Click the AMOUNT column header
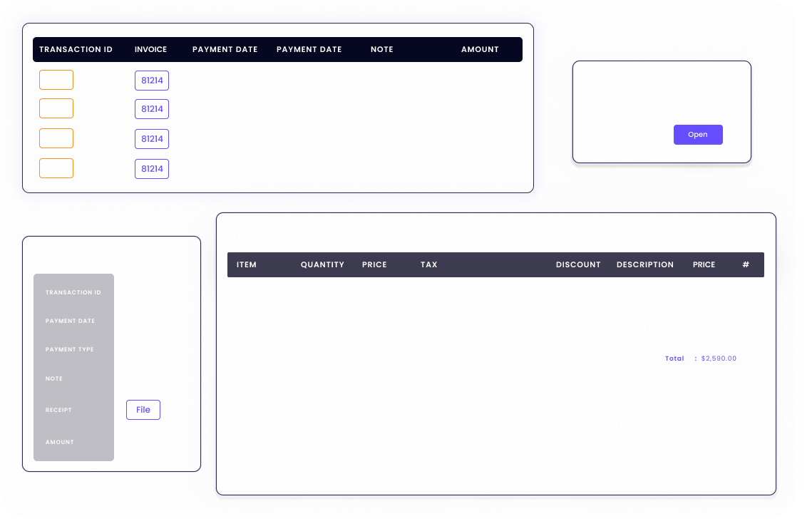This screenshot has width=812, height=531. tap(480, 50)
